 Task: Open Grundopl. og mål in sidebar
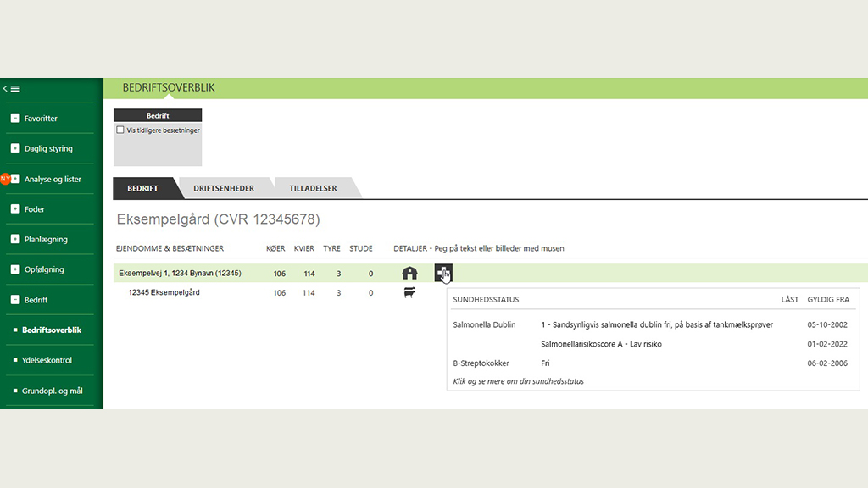(52, 391)
